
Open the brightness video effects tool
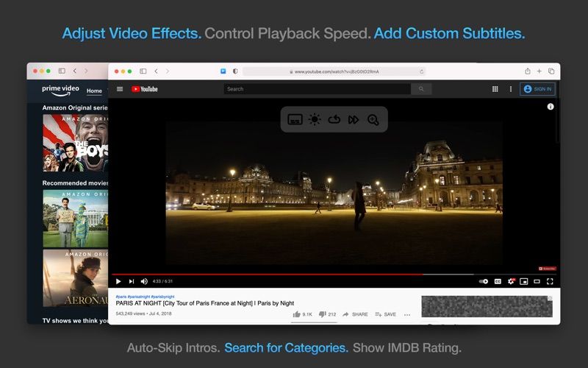click(315, 119)
